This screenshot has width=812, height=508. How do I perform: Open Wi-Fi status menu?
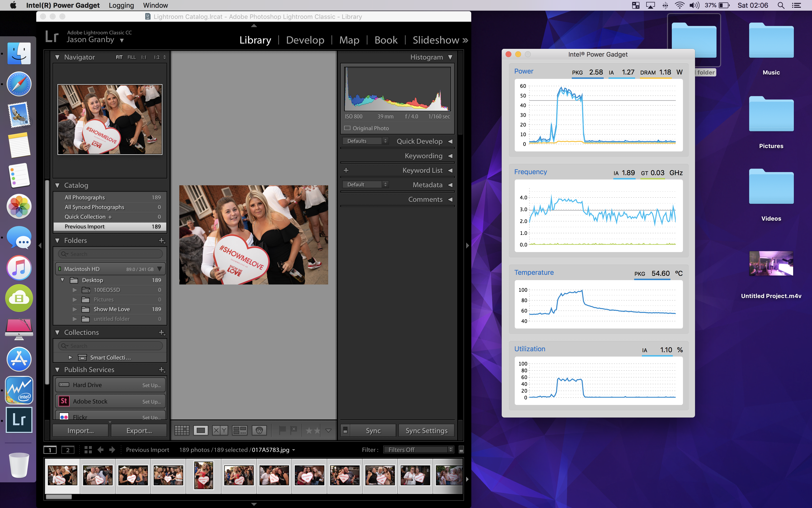(679, 5)
